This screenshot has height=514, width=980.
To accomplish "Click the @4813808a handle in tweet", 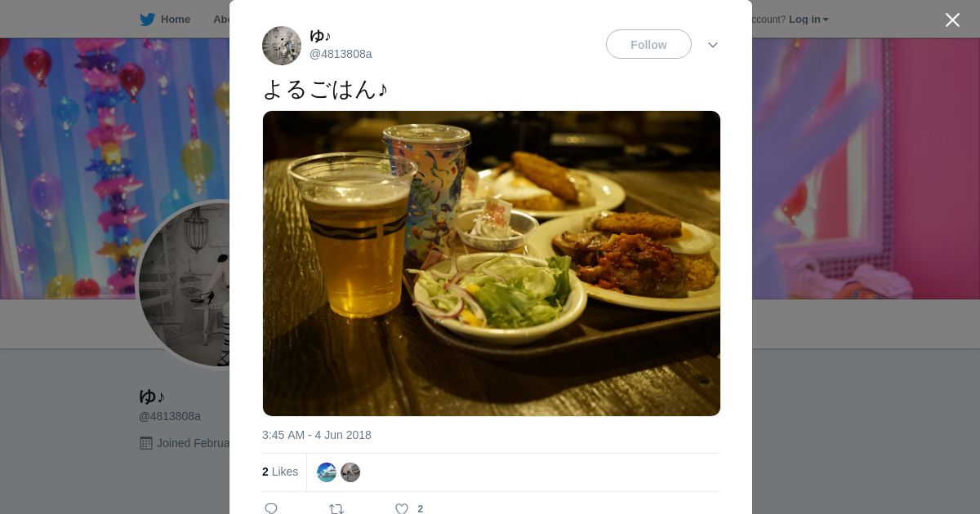I will (x=341, y=54).
